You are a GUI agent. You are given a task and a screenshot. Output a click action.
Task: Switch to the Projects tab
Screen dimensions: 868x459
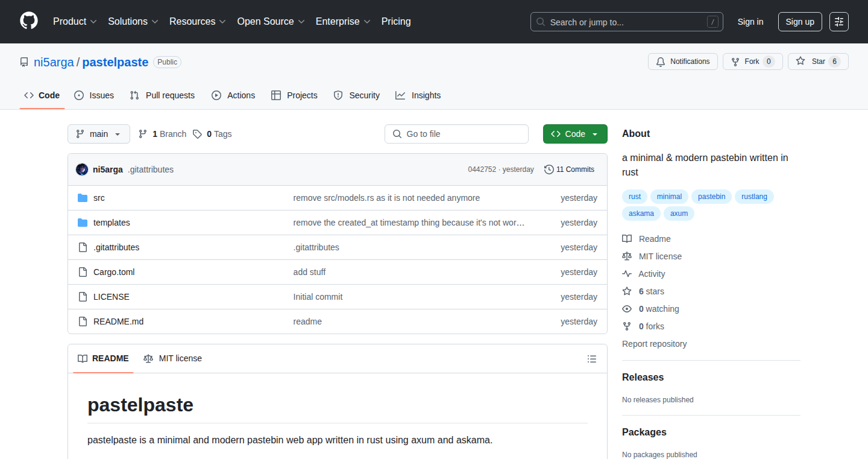point(294,95)
